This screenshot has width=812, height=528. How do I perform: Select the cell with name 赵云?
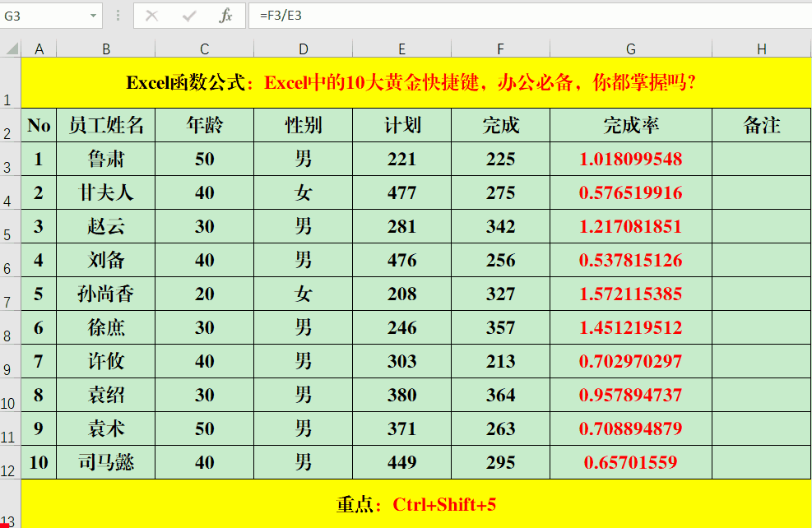pos(105,226)
